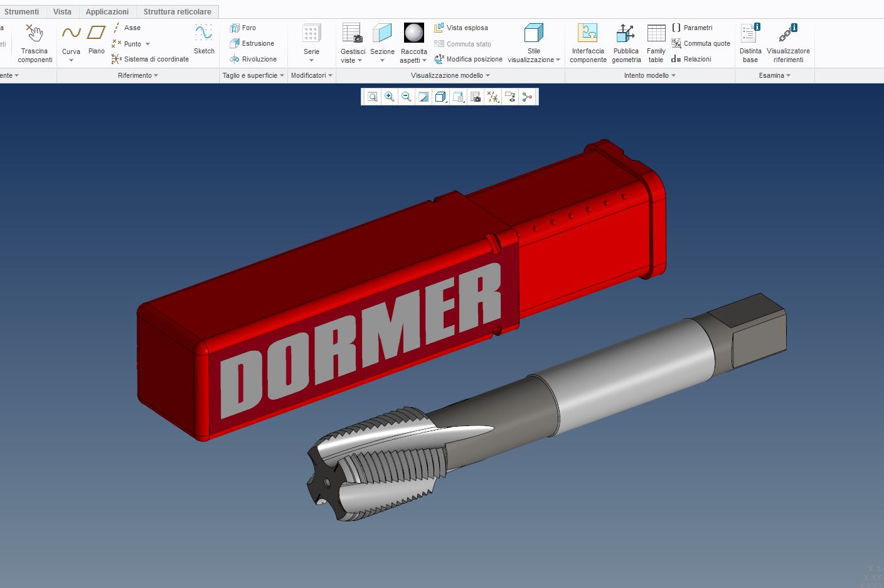Click the repaint screen icon

coord(423,97)
